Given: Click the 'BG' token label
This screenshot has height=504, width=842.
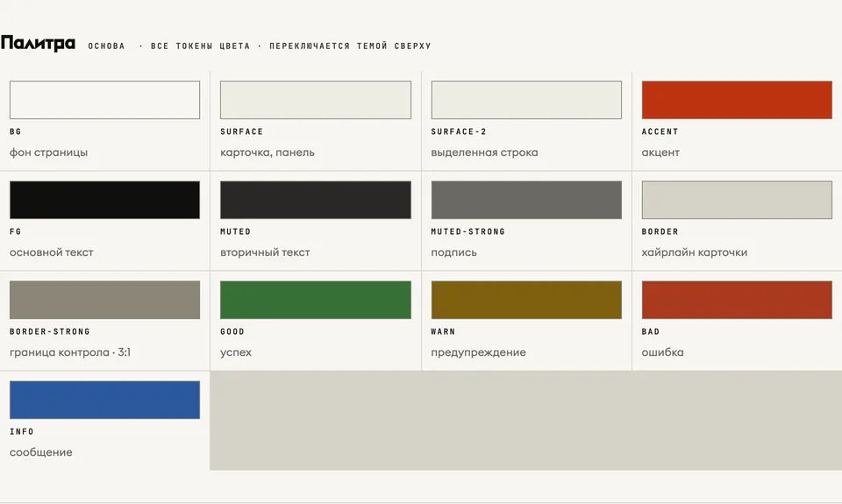Looking at the screenshot, I should tap(16, 131).
